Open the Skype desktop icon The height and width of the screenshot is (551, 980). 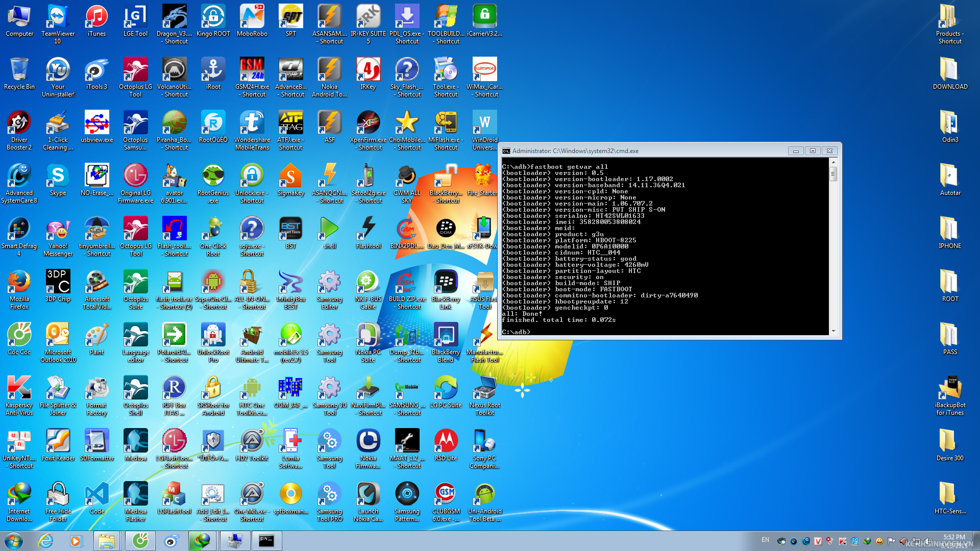(x=58, y=180)
